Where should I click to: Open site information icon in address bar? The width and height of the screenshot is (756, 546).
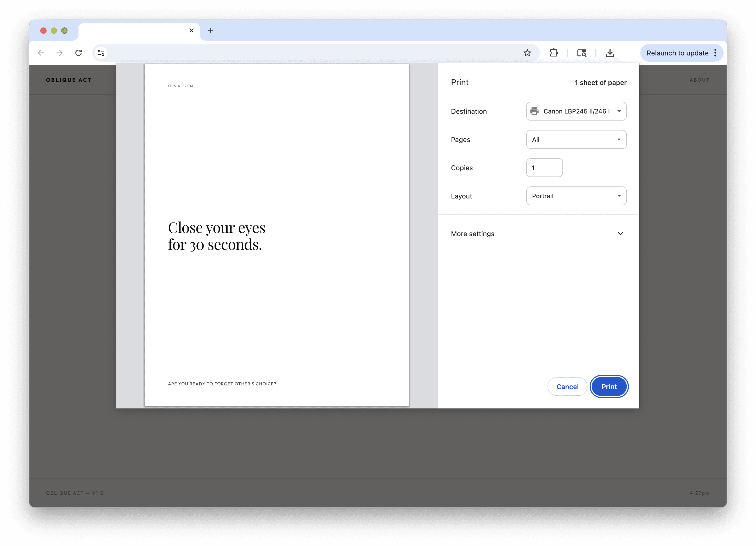(101, 53)
